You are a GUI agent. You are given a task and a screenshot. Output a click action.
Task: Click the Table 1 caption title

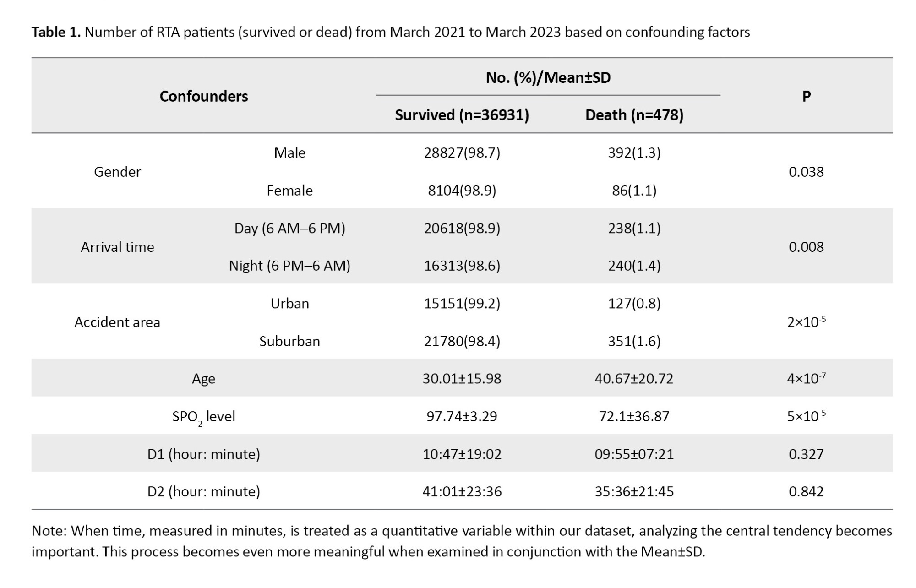coord(390,32)
